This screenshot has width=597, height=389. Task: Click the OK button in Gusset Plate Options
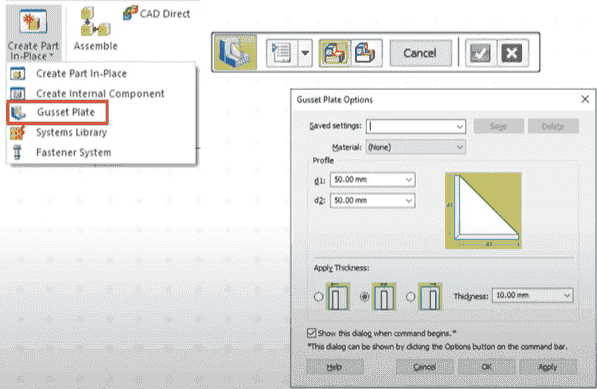pos(487,367)
